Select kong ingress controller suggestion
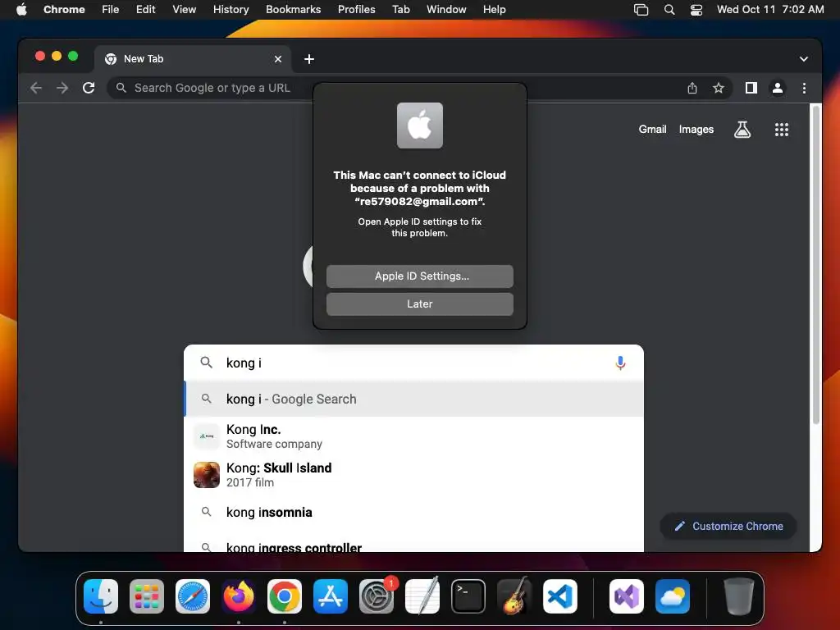The image size is (840, 630). (x=413, y=546)
